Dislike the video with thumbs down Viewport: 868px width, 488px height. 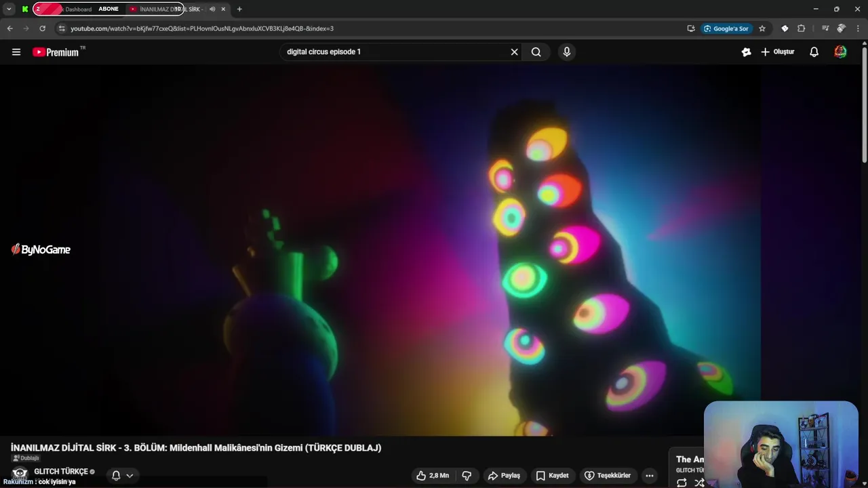(467, 475)
